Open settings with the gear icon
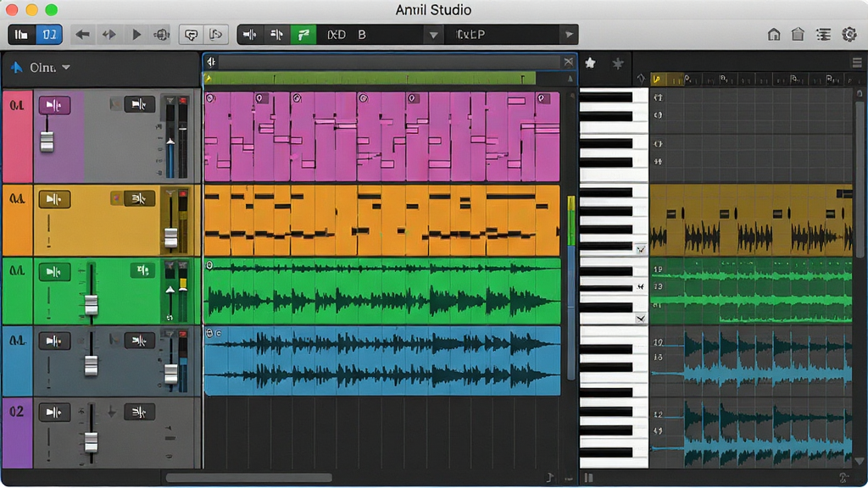The image size is (868, 488). tap(849, 34)
